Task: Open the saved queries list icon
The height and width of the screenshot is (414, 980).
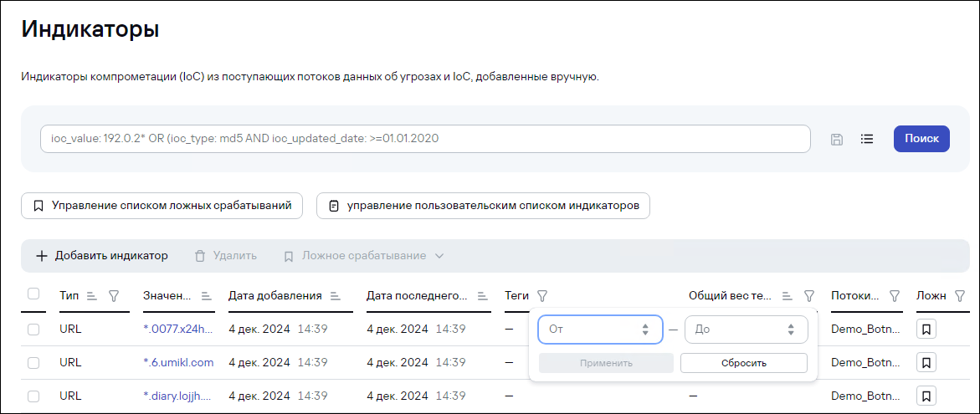Action: 867,140
